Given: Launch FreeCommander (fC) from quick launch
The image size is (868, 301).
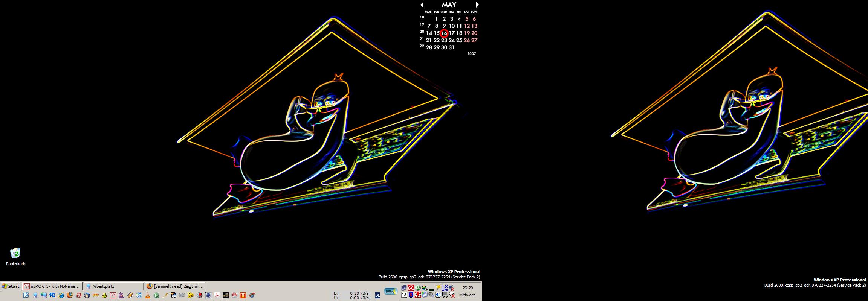Looking at the screenshot, I should (52, 295).
